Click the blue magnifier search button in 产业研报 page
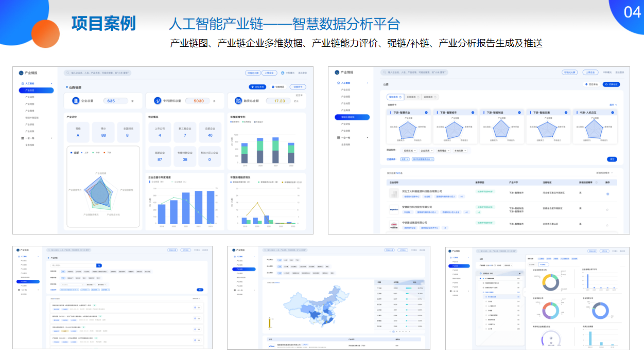The height and width of the screenshot is (360, 644). (x=99, y=265)
